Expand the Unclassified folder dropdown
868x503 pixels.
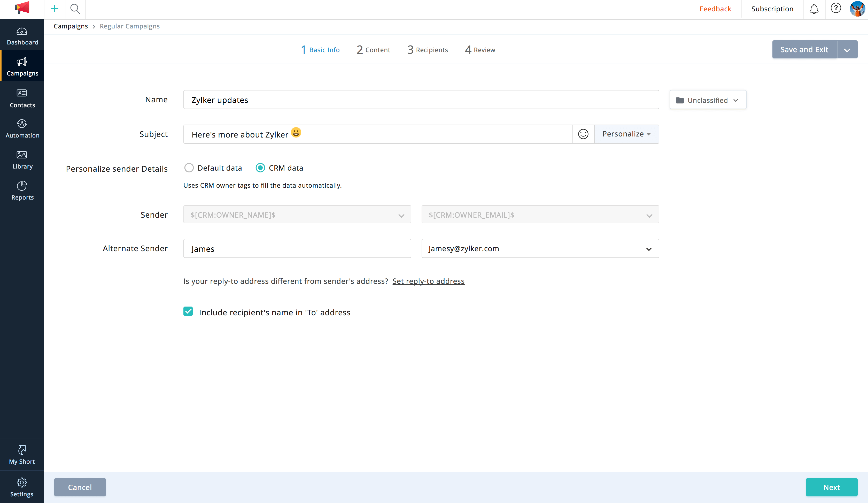point(708,100)
